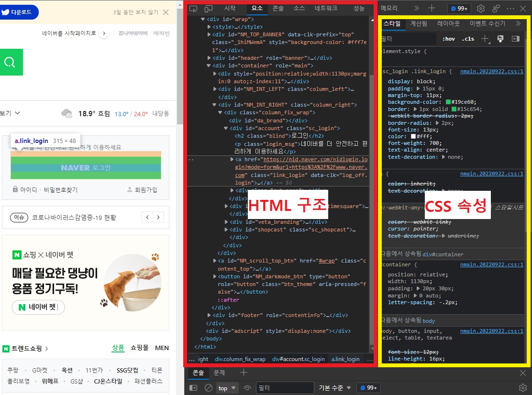Switch to the 소스 tab
The image size is (532, 395).
[x=299, y=8]
